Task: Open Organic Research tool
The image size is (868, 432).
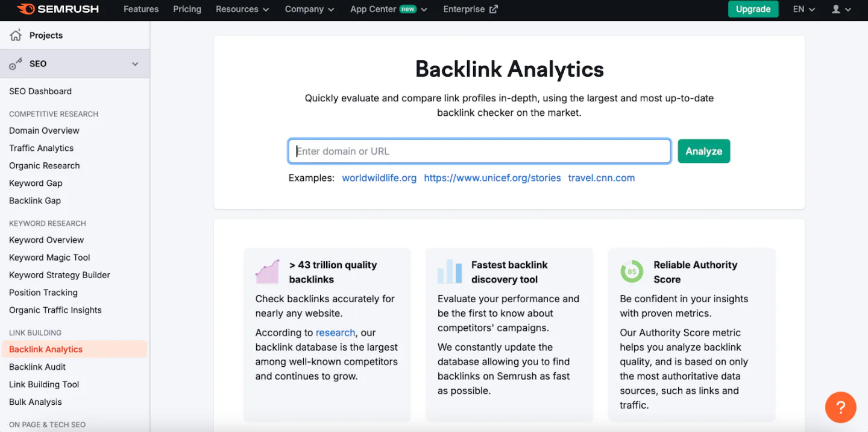Action: (x=44, y=165)
